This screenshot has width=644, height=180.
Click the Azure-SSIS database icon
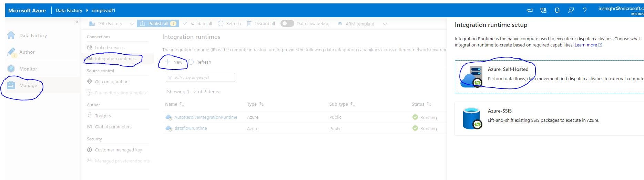click(472, 118)
